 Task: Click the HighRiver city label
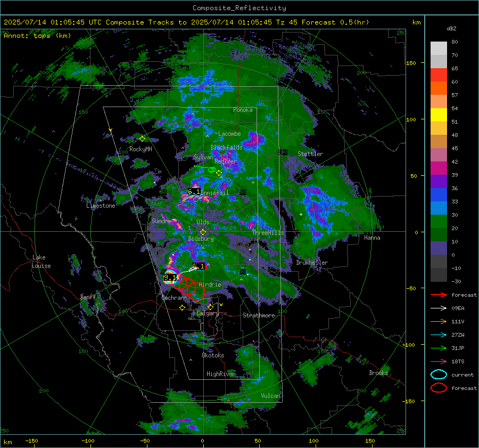point(221,374)
